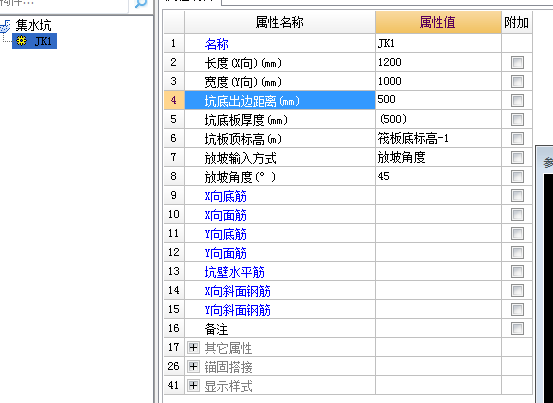Click the X向底筋 value cell
The width and height of the screenshot is (553, 403).
[438, 196]
